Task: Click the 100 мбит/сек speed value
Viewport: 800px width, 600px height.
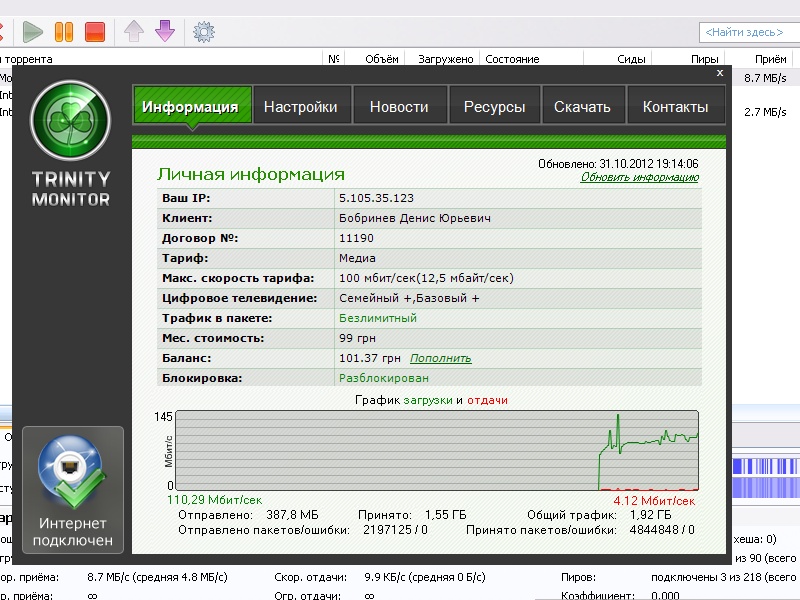Action: 426,278
